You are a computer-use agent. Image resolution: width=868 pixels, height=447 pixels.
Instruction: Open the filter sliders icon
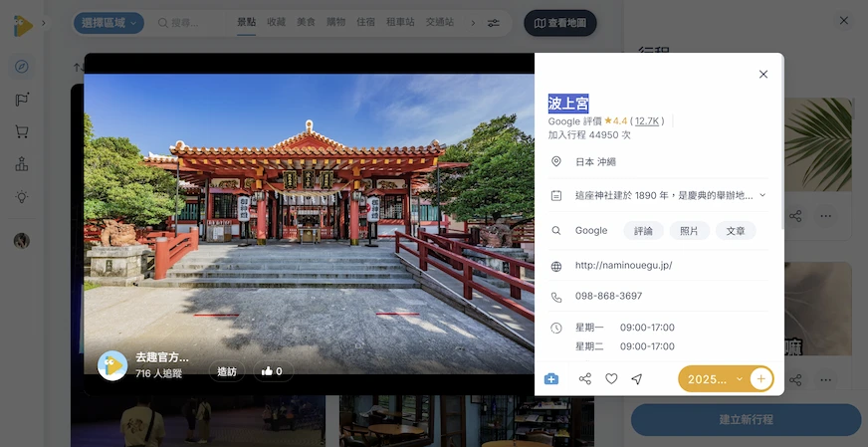(x=494, y=23)
